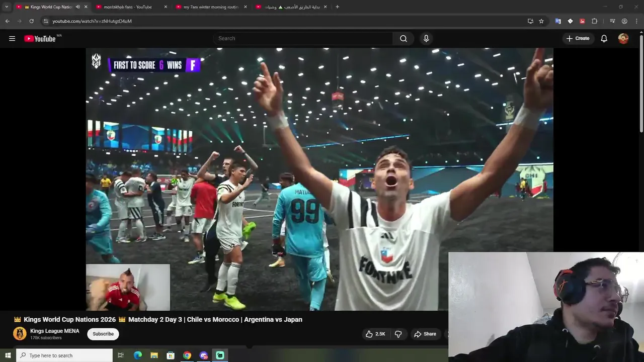This screenshot has width=644, height=362.
Task: Open the white tag extension icon
Action: pyautogui.click(x=570, y=21)
